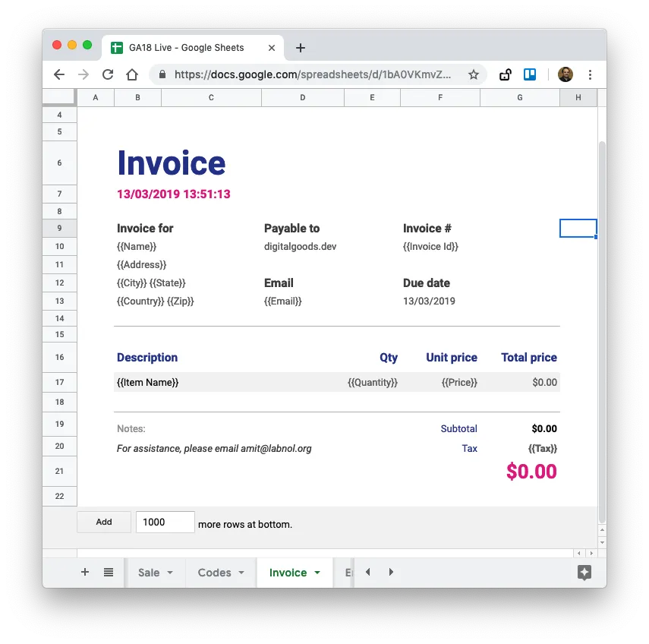The image size is (649, 644).
Task: Add a new sheet with the plus icon
Action: (84, 572)
